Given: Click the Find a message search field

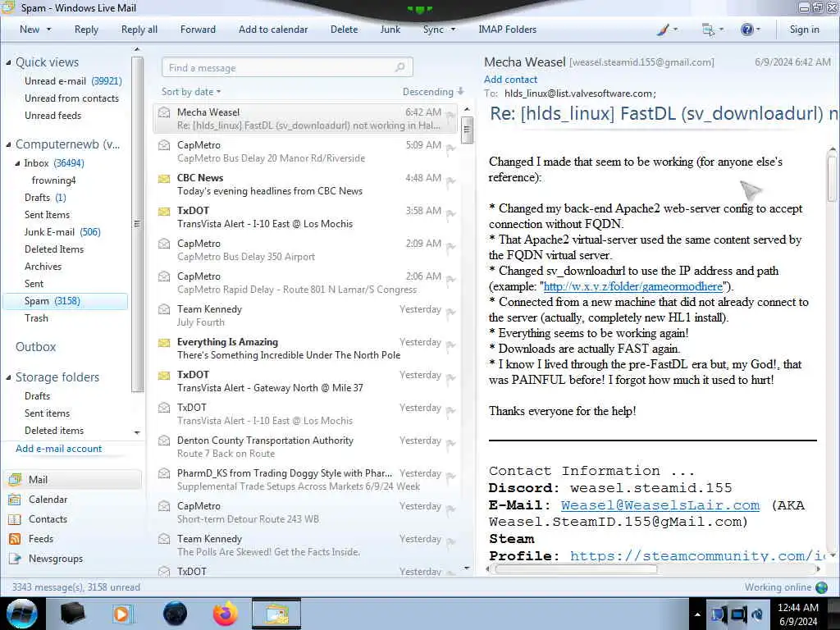Looking at the screenshot, I should 287,67.
